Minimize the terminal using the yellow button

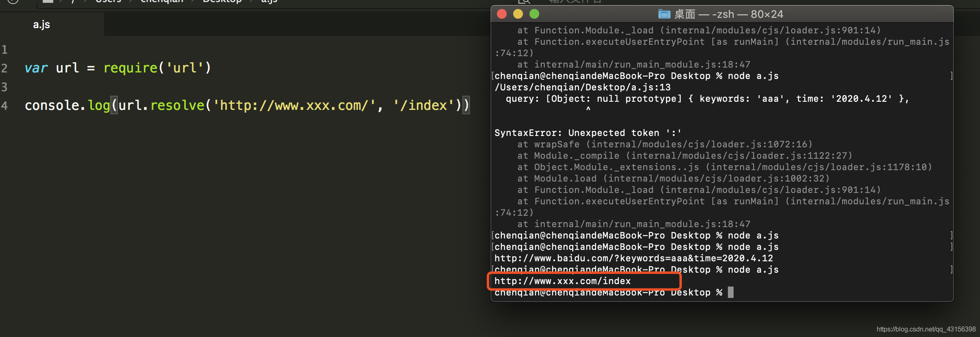point(518,14)
